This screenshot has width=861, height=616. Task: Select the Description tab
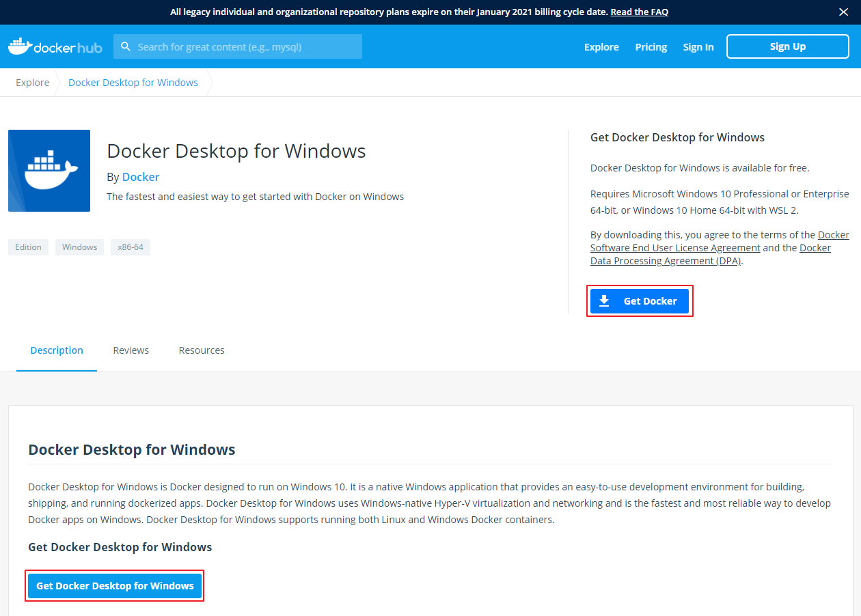[x=57, y=350]
